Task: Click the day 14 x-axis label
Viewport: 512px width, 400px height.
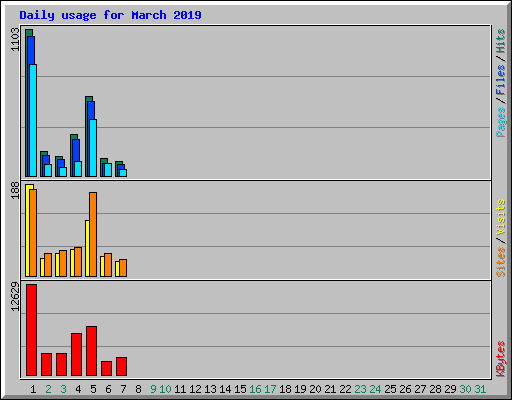Action: [x=225, y=389]
